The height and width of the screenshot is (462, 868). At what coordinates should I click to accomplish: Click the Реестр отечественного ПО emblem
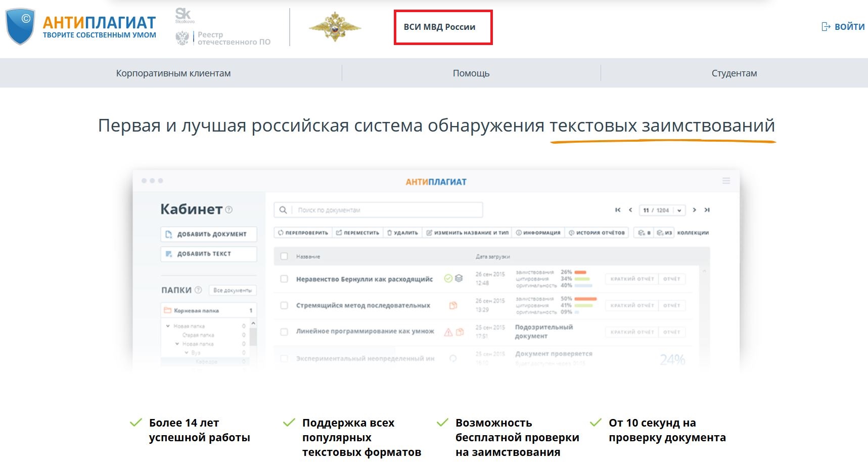click(182, 38)
